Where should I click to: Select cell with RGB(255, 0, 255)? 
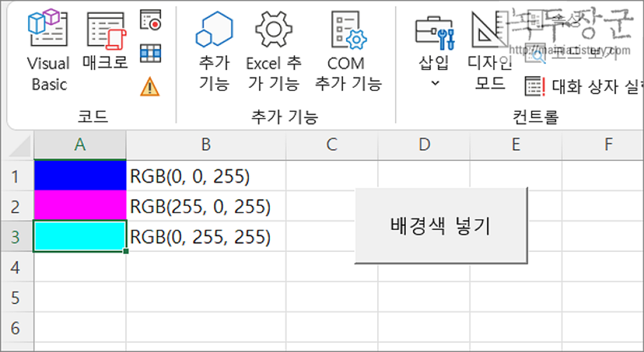point(206,206)
